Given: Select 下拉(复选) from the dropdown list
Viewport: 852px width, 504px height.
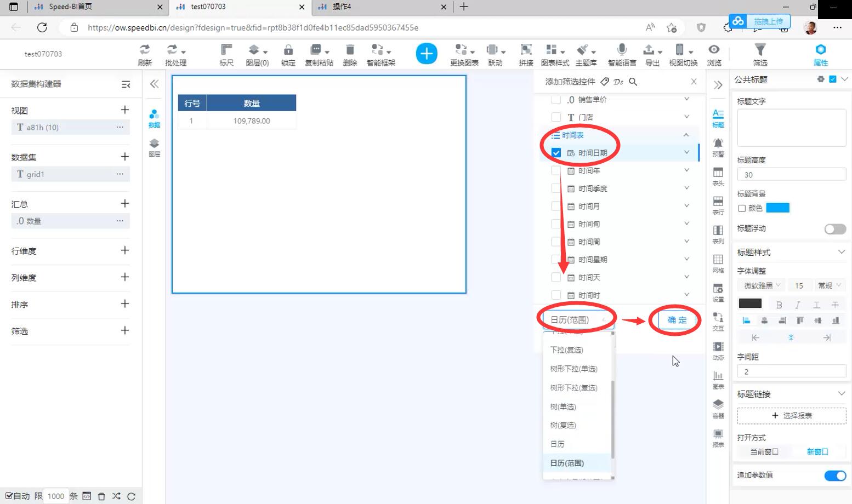Looking at the screenshot, I should (x=567, y=350).
